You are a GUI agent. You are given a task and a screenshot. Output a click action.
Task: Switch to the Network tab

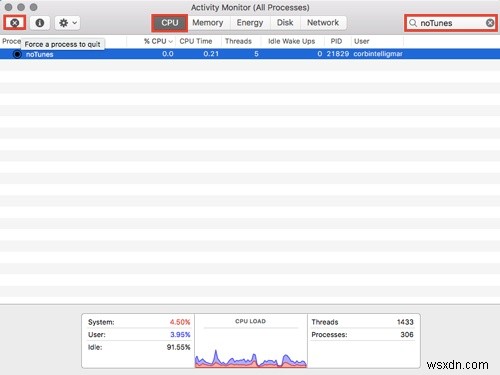pyautogui.click(x=323, y=23)
